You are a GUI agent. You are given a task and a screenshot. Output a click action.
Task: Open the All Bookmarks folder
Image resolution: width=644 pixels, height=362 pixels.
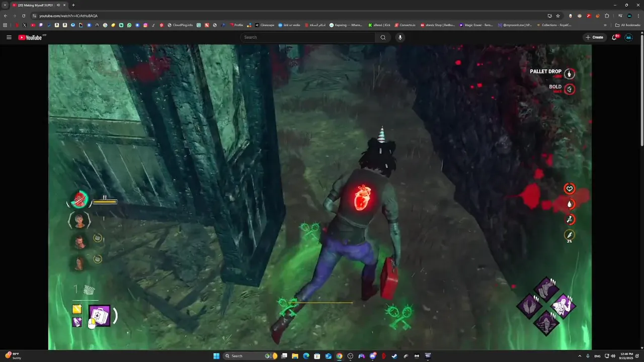point(627,25)
